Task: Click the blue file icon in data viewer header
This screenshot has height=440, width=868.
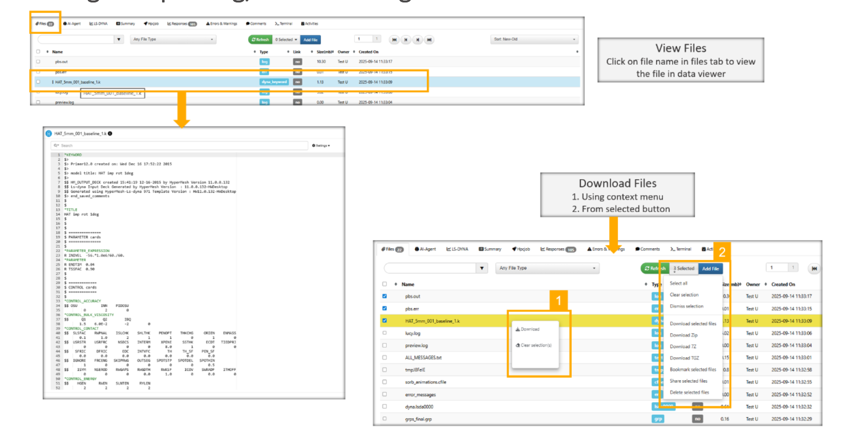Action: 48,134
